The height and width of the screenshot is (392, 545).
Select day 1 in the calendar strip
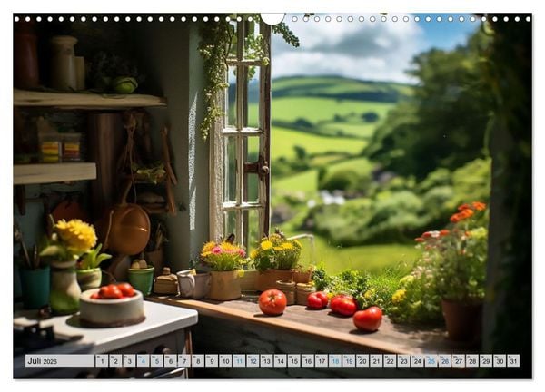(x=102, y=360)
